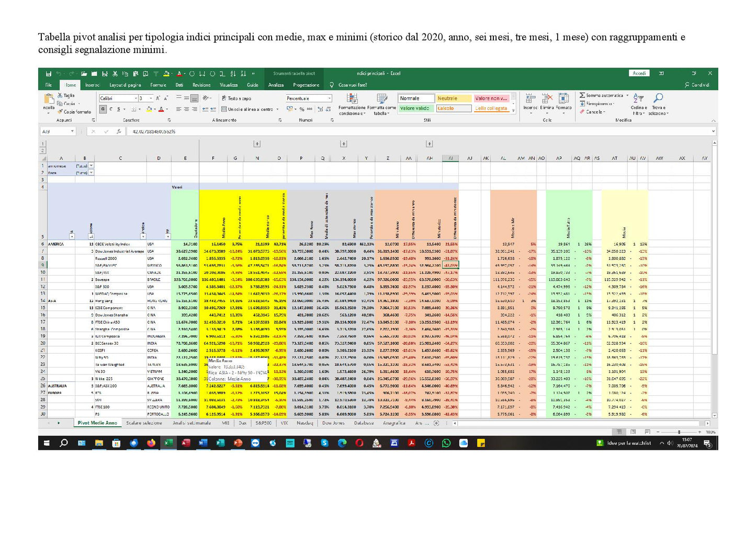The image size is (756, 534).
Task: Open WhatsApp from the taskbar
Action: point(446,443)
